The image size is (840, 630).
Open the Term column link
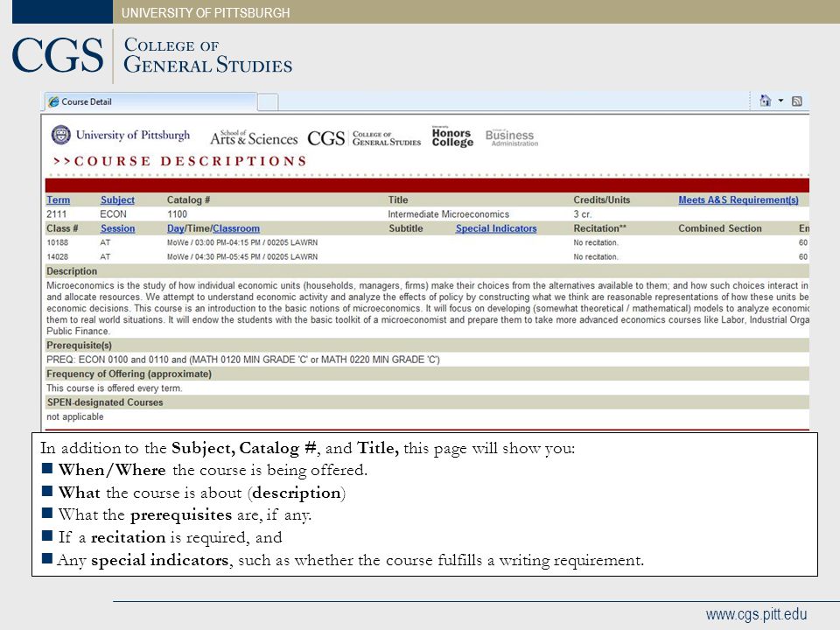coord(58,199)
